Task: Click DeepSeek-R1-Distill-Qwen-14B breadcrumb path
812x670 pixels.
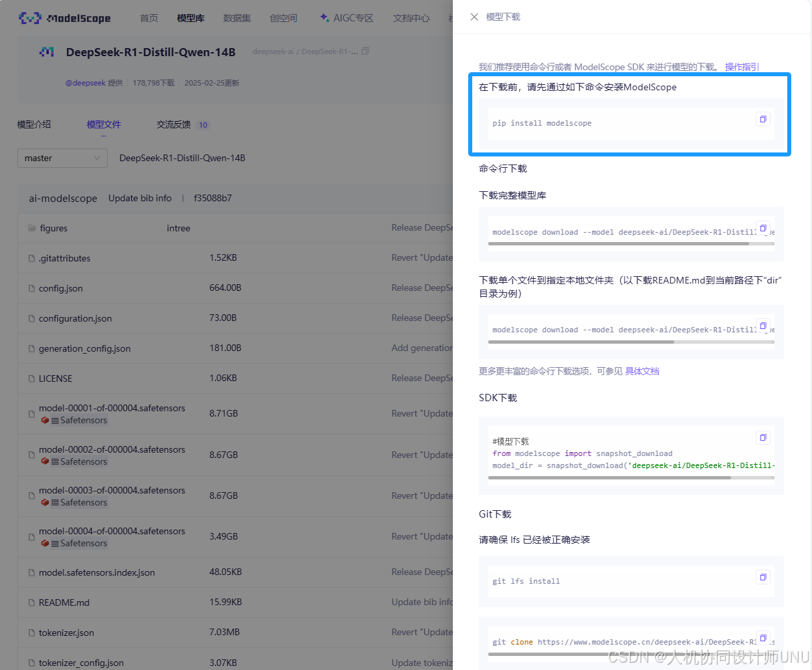Action: pos(183,158)
